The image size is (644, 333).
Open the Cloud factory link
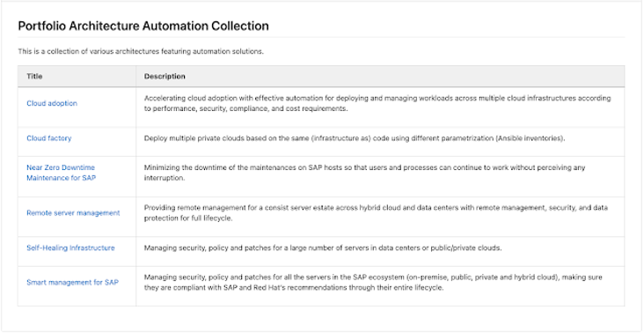(x=49, y=138)
